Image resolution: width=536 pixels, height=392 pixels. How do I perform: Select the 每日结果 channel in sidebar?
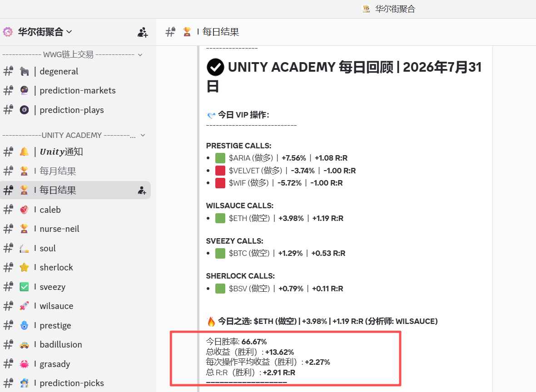pos(75,190)
